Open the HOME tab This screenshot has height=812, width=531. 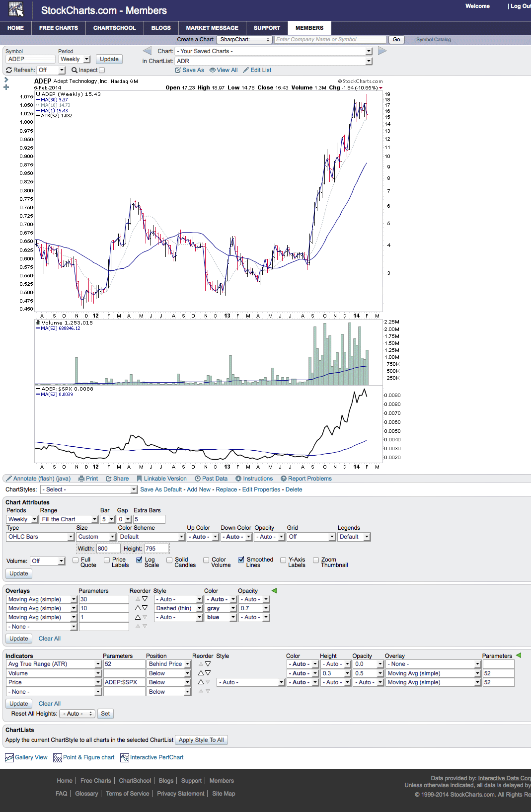pos(16,28)
